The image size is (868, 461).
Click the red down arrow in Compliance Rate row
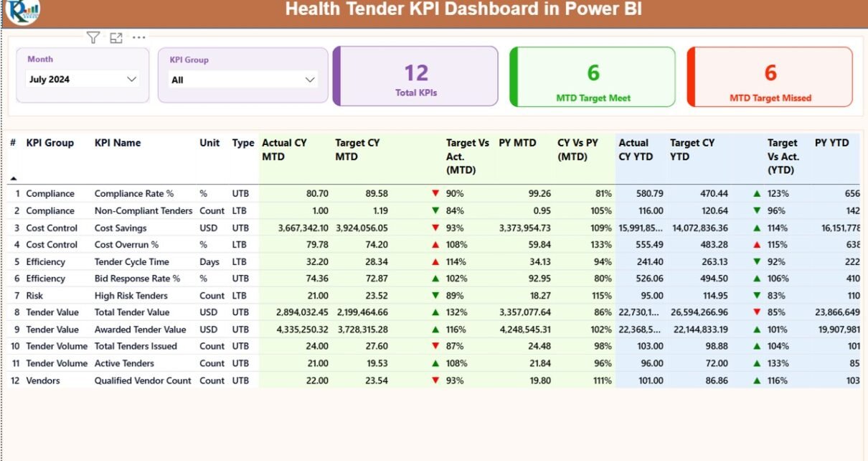pos(435,193)
